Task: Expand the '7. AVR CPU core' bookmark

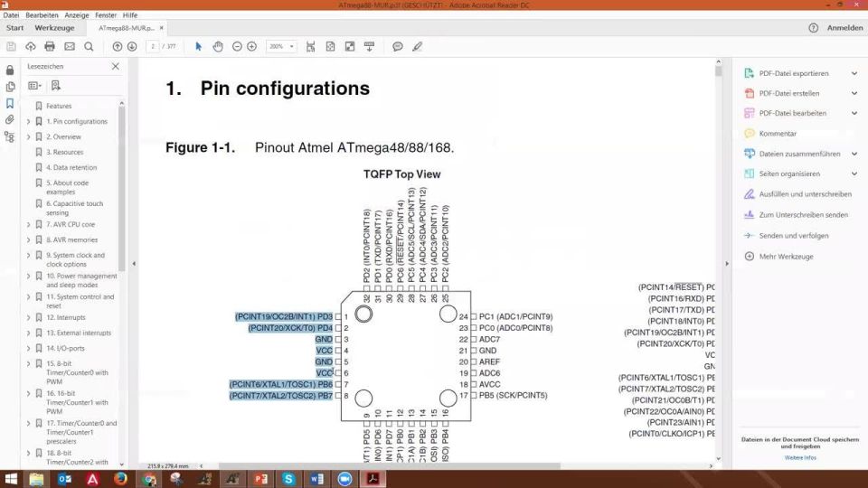Action: [28, 225]
